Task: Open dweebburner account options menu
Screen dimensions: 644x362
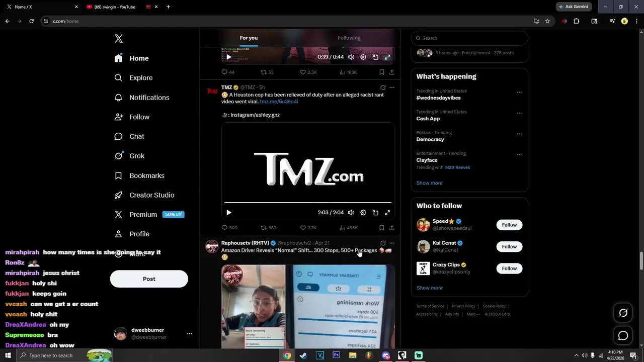Action: (190, 334)
